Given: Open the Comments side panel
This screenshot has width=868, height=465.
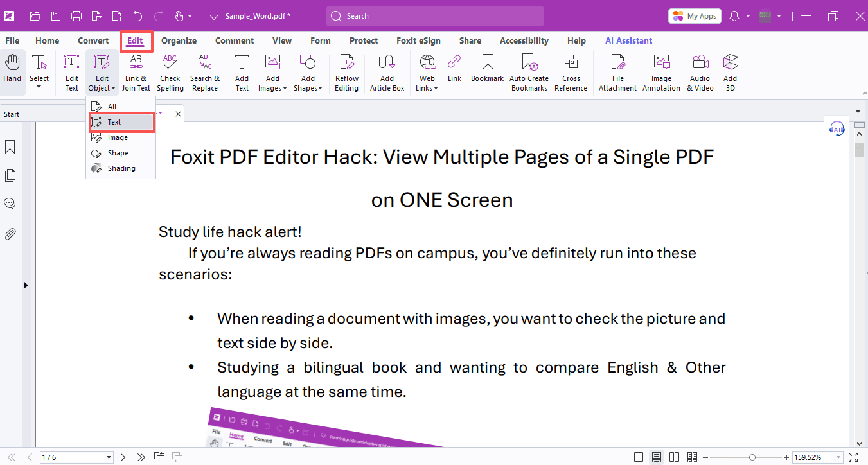Looking at the screenshot, I should [x=10, y=204].
